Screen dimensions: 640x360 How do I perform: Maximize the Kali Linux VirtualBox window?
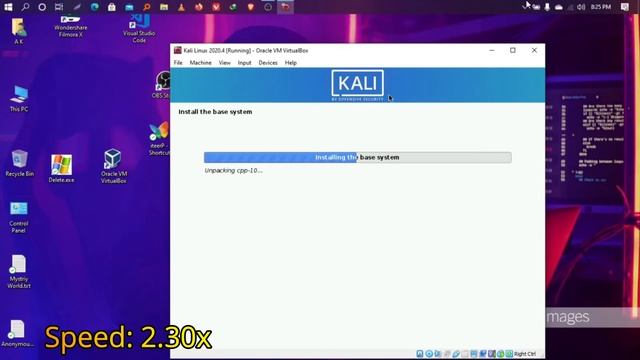[513, 51]
